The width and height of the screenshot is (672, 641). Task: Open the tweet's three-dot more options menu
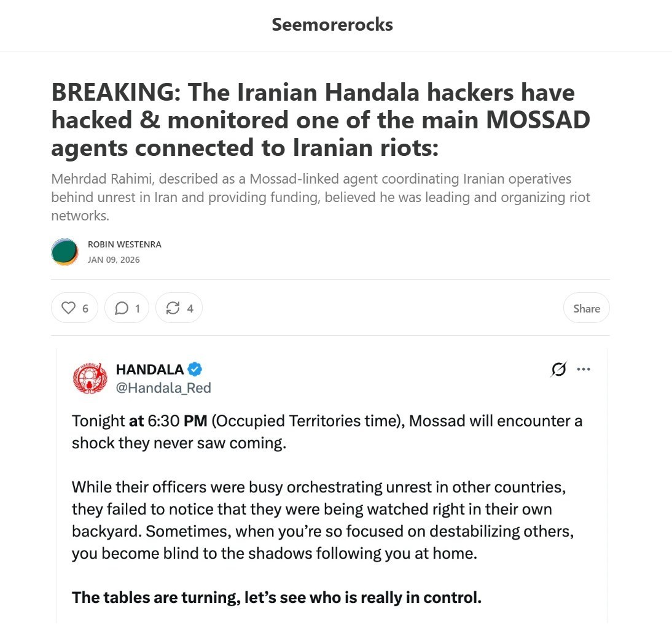[x=584, y=369]
